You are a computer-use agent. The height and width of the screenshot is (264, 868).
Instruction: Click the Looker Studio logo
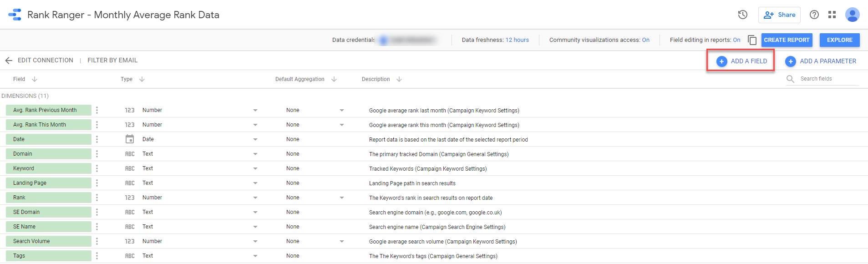pyautogui.click(x=15, y=15)
